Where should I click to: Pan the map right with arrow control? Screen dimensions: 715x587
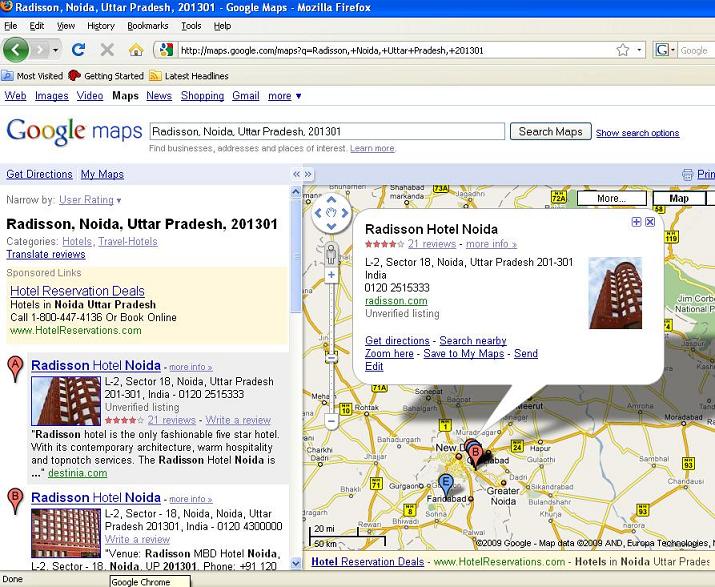[x=345, y=213]
